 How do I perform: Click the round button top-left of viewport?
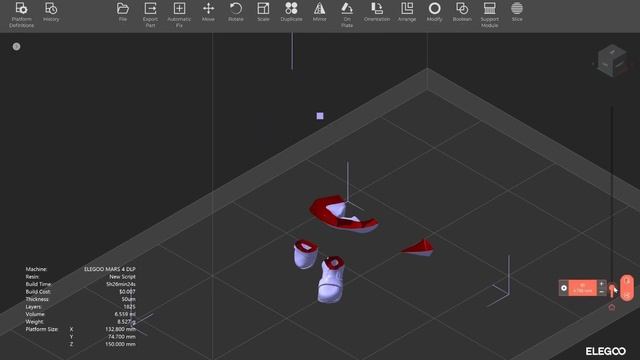[x=16, y=47]
